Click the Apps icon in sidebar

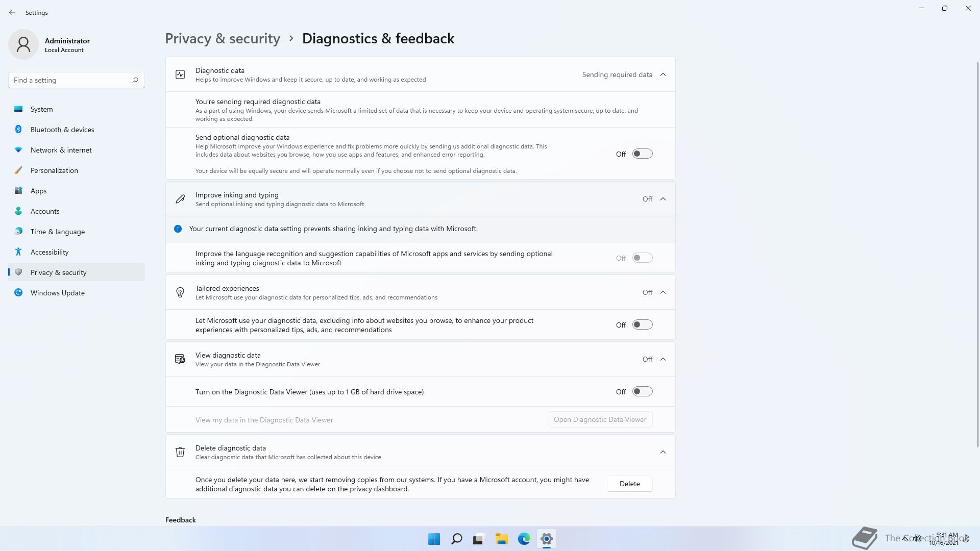pyautogui.click(x=18, y=190)
